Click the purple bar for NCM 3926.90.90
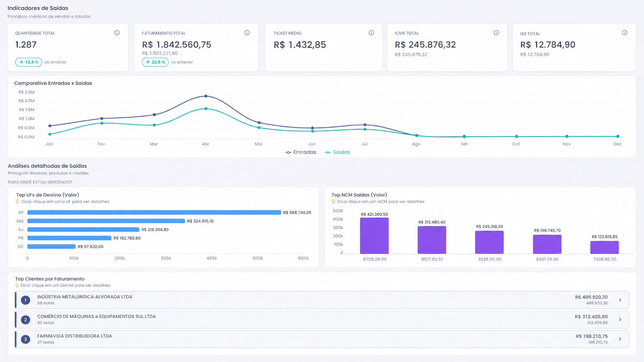The height and width of the screenshot is (362, 644). 489,242
